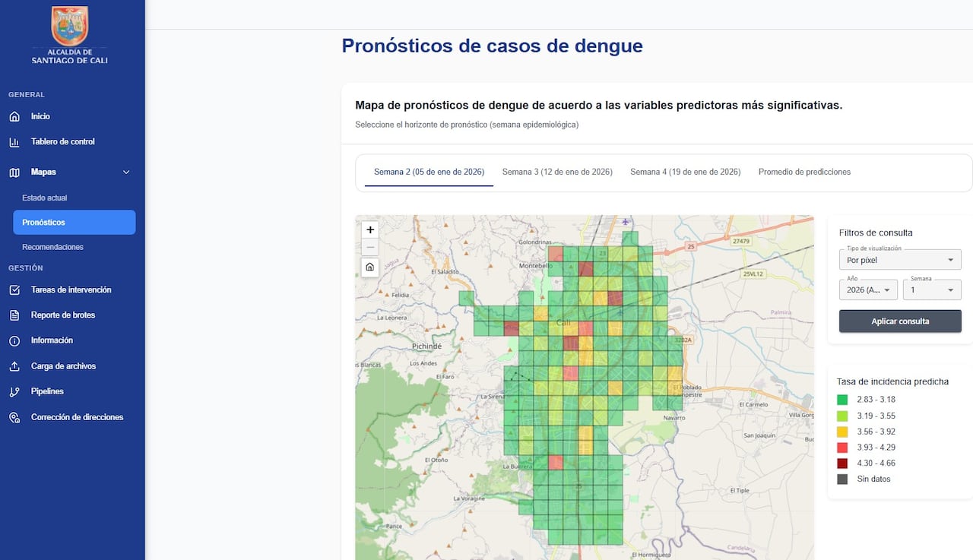Click the Alcaldía de Santiago de Cali logo
Screen dimensions: 973x560
point(70,35)
